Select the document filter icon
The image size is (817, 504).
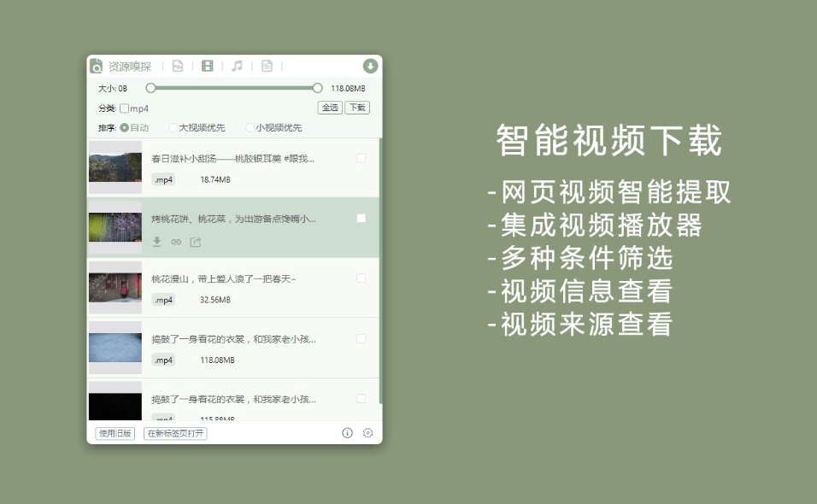coord(267,66)
